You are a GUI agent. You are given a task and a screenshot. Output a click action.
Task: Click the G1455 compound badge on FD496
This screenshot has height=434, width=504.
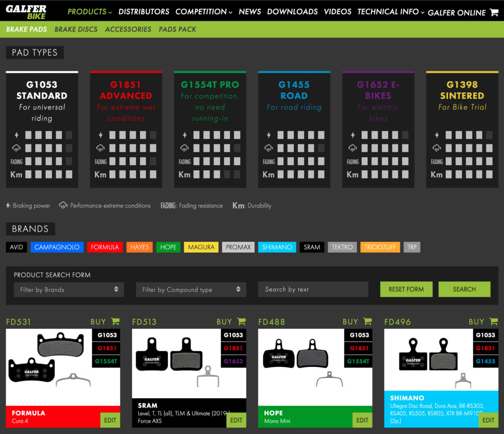click(485, 361)
